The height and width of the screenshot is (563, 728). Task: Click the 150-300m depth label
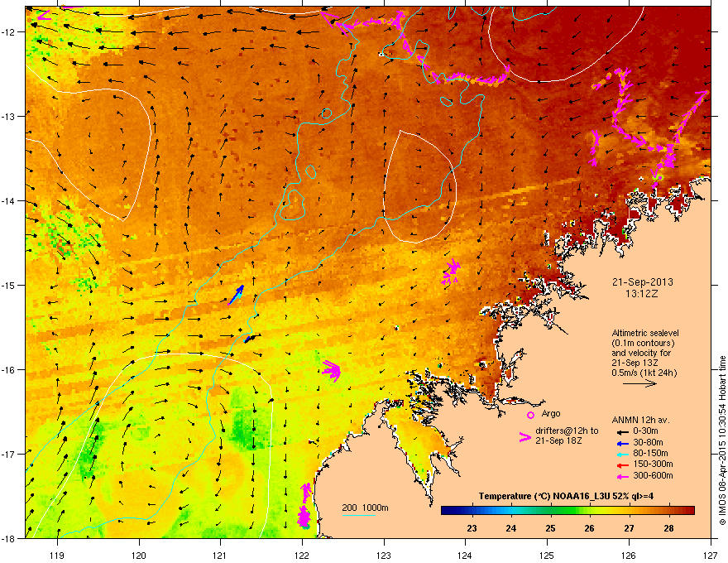653,464
